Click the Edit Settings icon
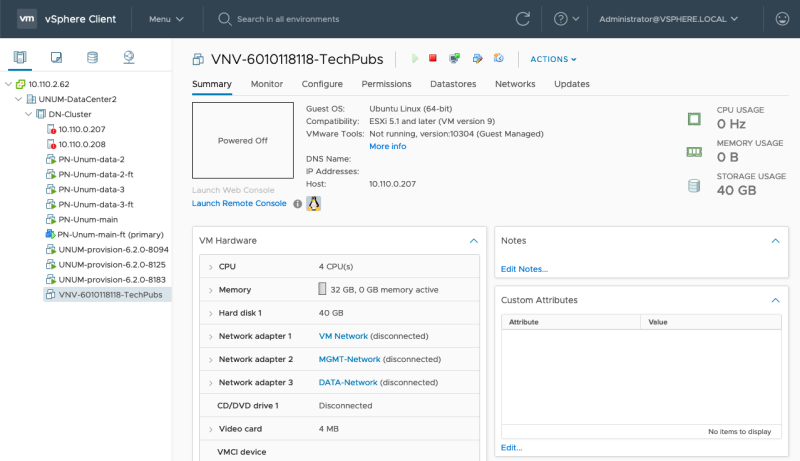The image size is (800, 461). tap(477, 59)
